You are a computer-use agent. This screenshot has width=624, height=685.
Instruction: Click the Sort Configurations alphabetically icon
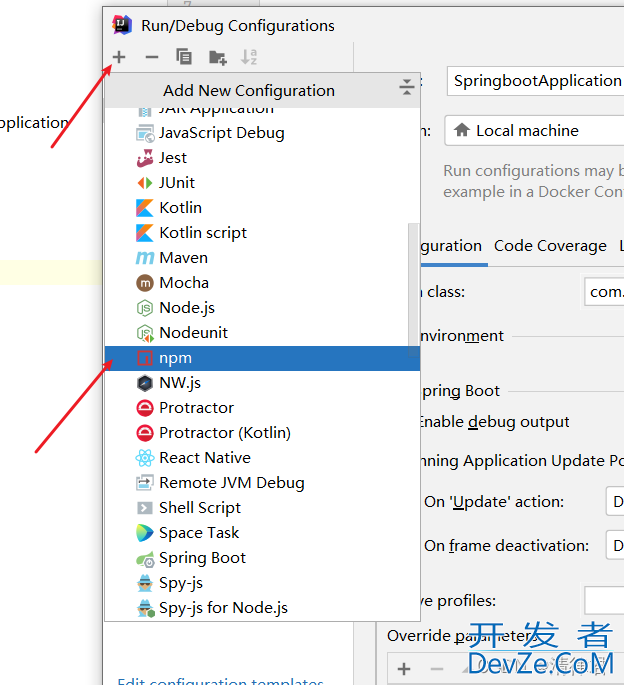click(249, 57)
